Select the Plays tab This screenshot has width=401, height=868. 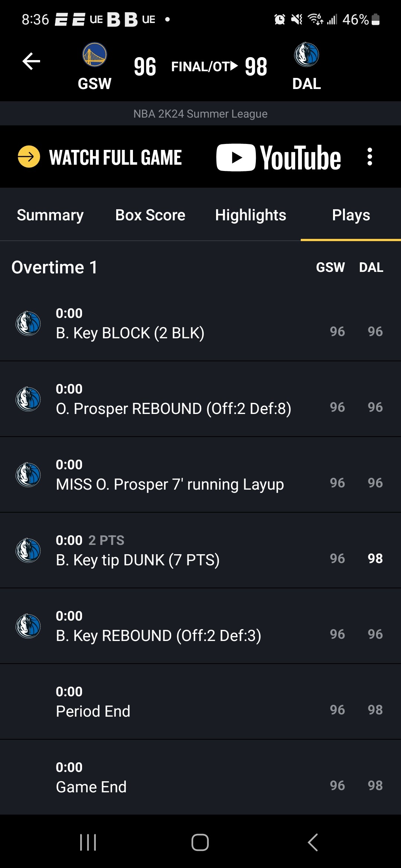pos(351,215)
